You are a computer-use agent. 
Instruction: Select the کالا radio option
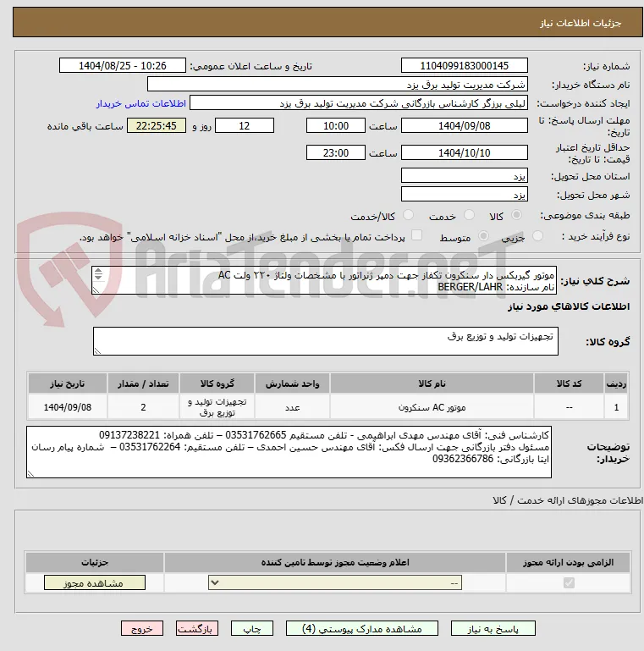(x=516, y=215)
